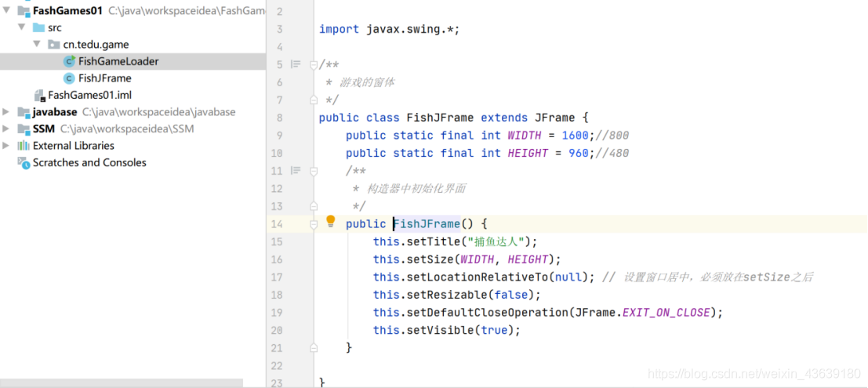Click the //480 comment

coord(612,154)
